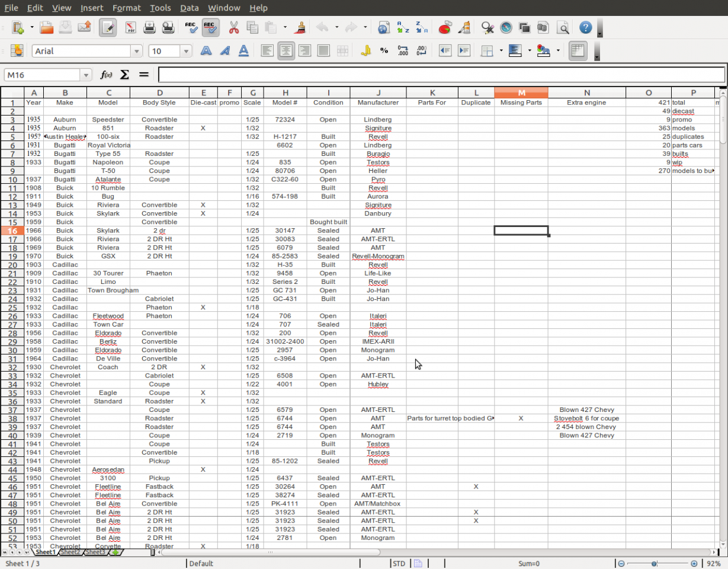728x569 pixels.
Task: Export directly as PDF
Action: coord(131,27)
